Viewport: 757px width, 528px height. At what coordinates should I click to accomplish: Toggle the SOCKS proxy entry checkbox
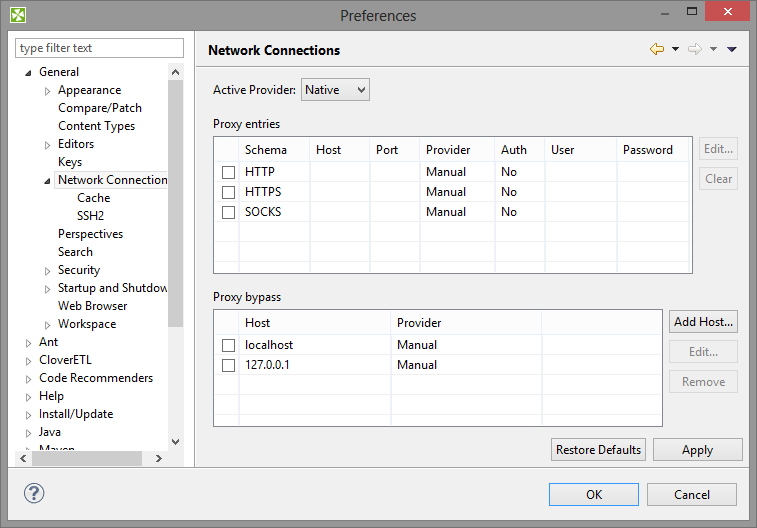(x=229, y=212)
